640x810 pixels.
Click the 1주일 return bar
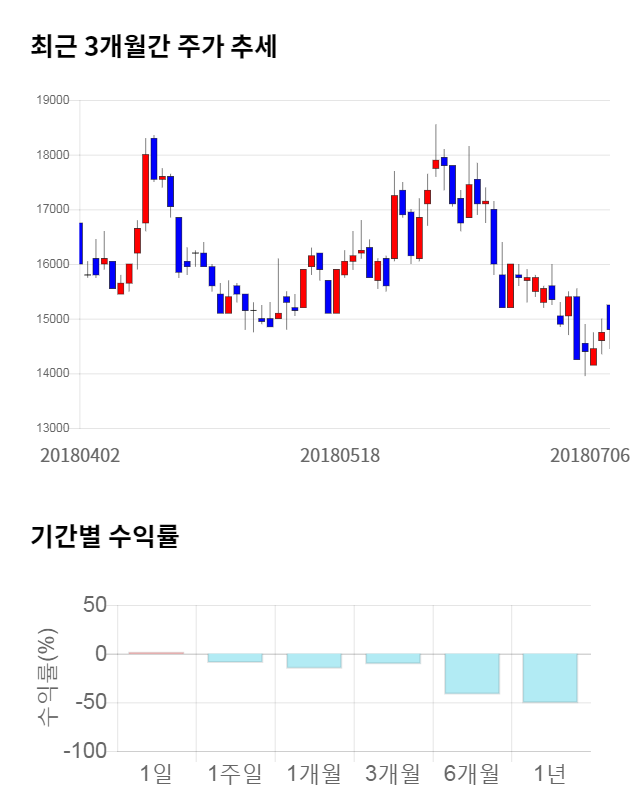pyautogui.click(x=234, y=657)
